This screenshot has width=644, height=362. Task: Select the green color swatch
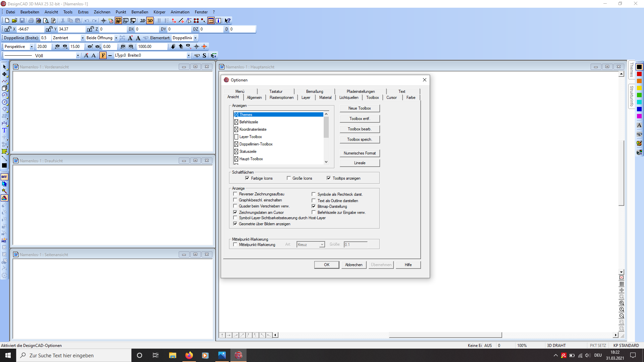(x=639, y=95)
